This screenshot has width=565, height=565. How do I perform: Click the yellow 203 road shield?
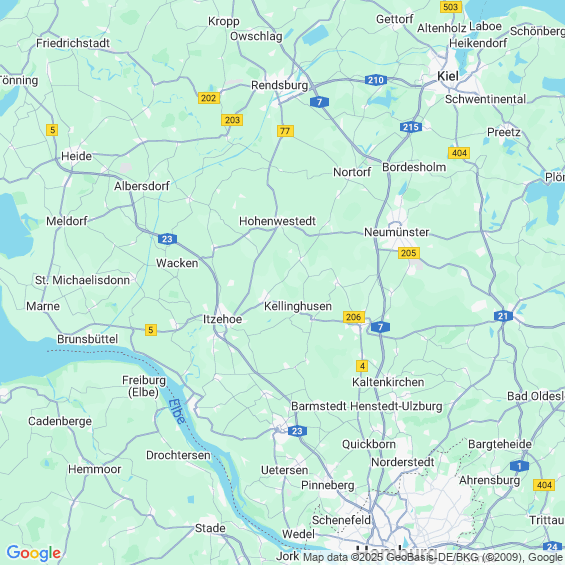[232, 120]
